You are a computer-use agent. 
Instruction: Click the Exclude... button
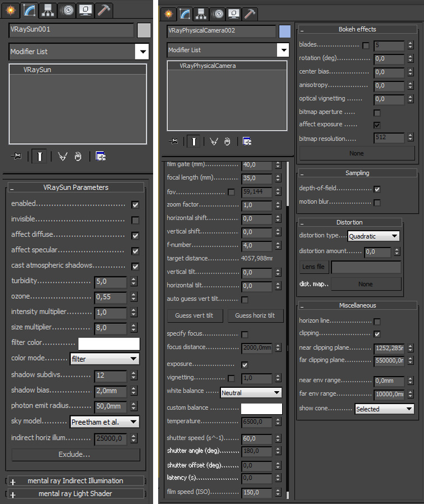[x=74, y=454]
